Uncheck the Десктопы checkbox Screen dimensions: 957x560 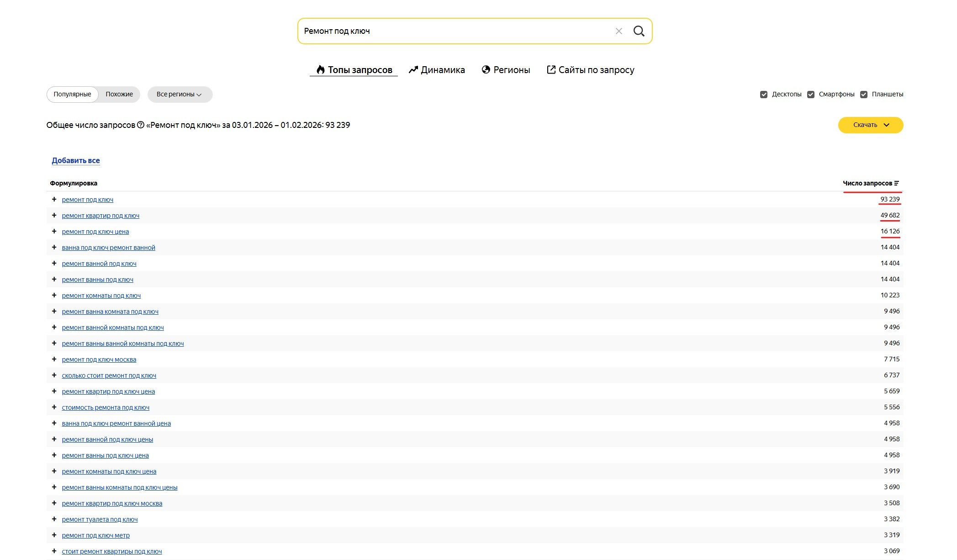763,95
